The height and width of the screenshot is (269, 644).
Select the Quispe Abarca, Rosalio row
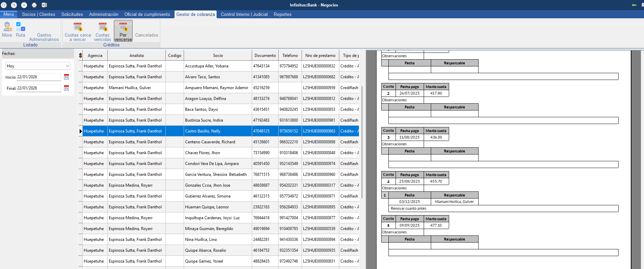(x=205, y=250)
